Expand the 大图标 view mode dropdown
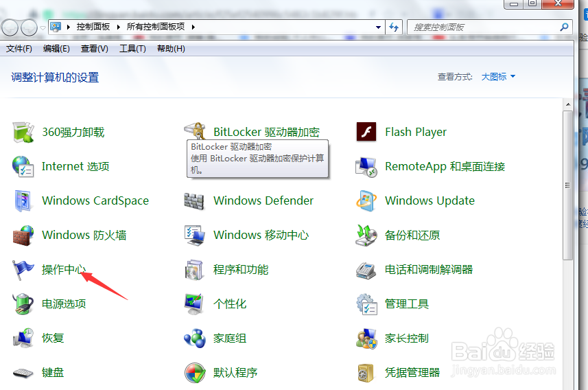 click(498, 77)
